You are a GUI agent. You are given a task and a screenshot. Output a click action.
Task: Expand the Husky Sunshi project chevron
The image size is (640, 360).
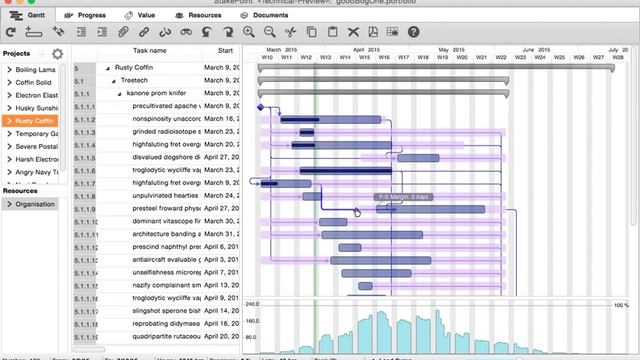pyautogui.click(x=9, y=108)
